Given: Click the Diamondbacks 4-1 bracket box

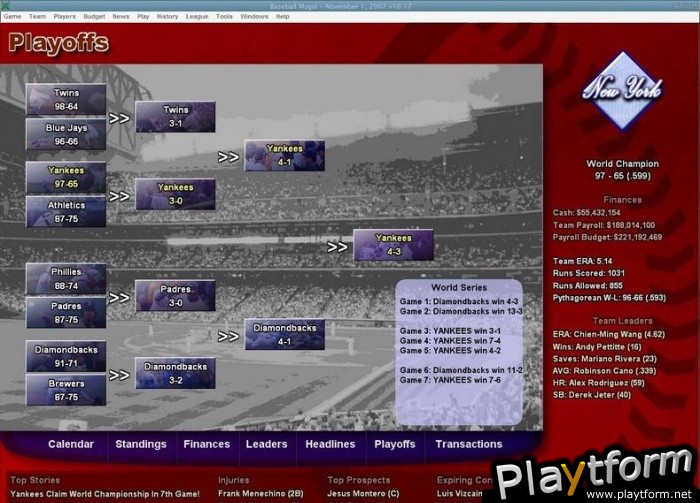Looking at the screenshot, I should (x=285, y=334).
